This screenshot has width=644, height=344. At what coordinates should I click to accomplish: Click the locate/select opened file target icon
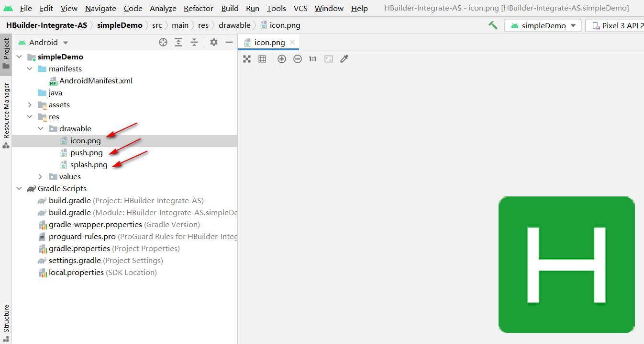(x=163, y=42)
